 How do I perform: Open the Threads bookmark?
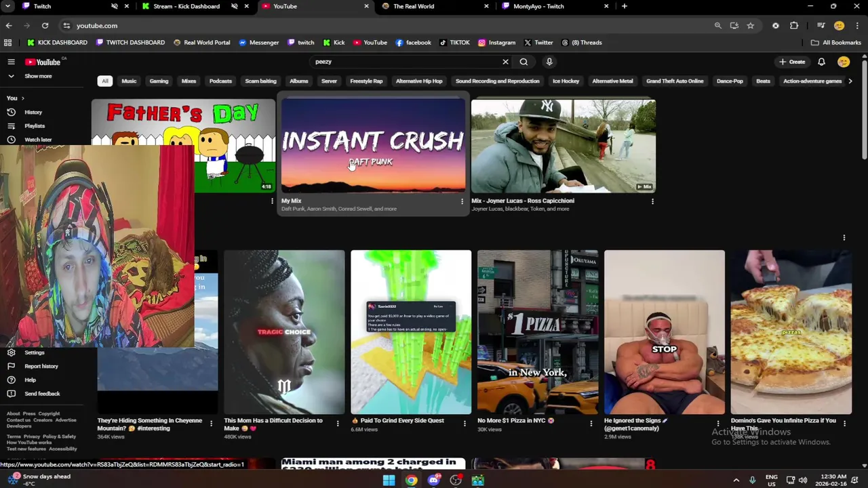(x=581, y=43)
